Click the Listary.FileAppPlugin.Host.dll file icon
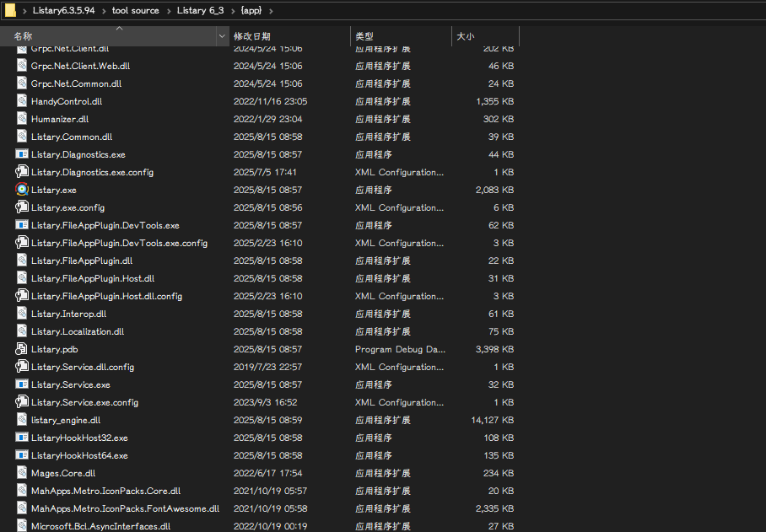The image size is (766, 532). click(x=22, y=278)
